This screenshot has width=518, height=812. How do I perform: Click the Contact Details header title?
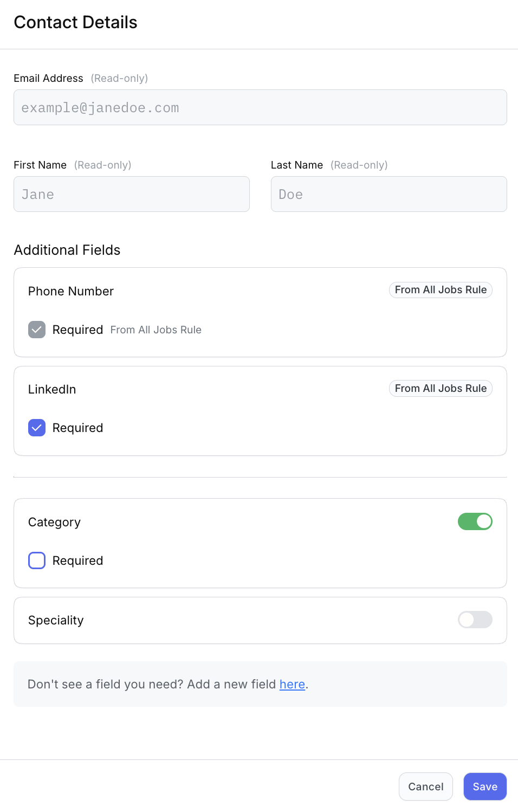[76, 22]
